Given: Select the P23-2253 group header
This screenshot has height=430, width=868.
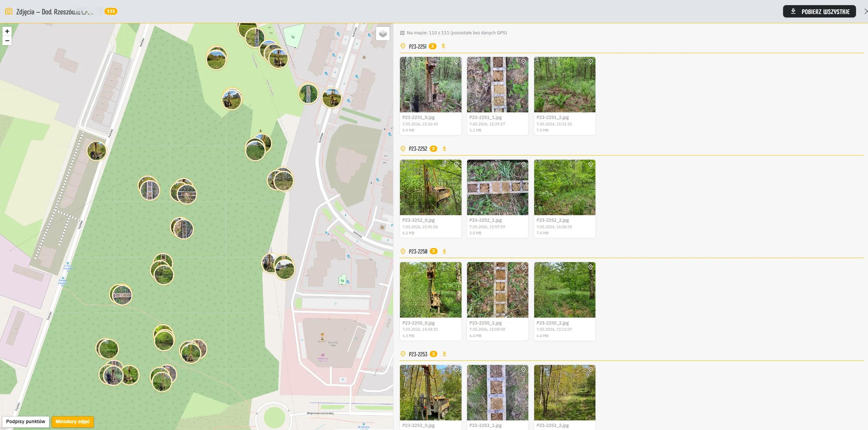Looking at the screenshot, I should (418, 354).
